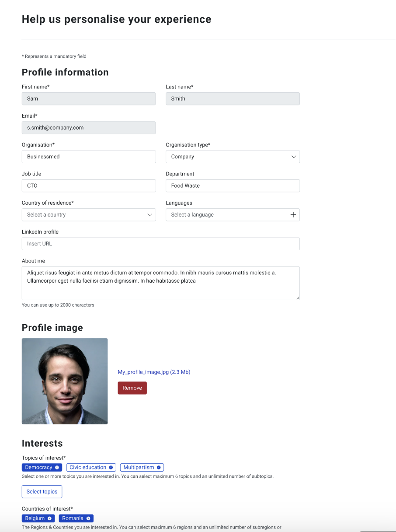Image resolution: width=396 pixels, height=532 pixels.
Task: Focus the LinkedIn profile URL field
Action: tap(160, 244)
